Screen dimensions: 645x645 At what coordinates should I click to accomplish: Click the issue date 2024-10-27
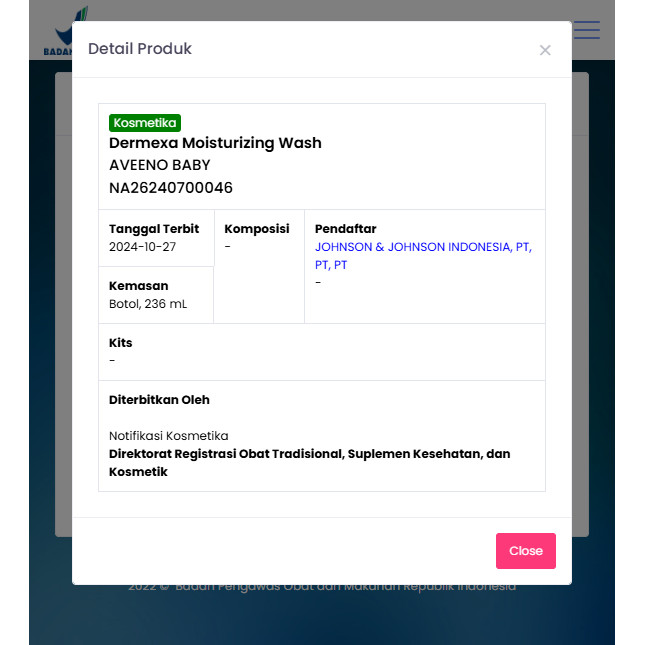[x=142, y=247]
